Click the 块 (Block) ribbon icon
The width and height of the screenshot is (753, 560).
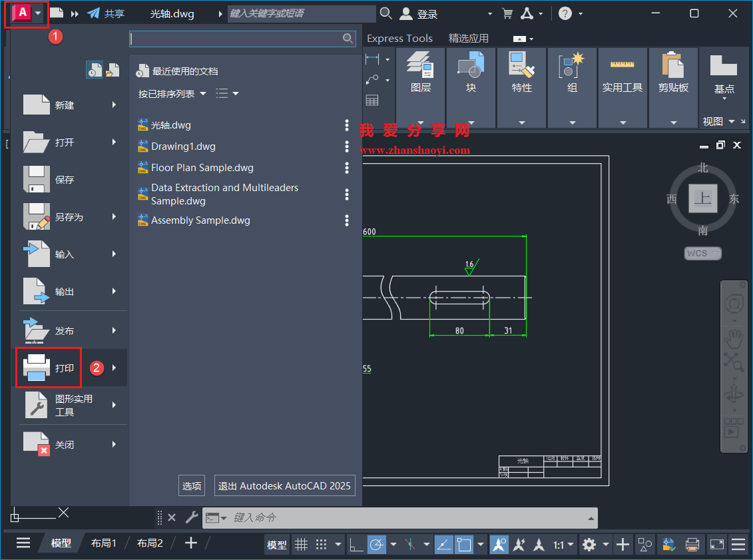[x=471, y=67]
